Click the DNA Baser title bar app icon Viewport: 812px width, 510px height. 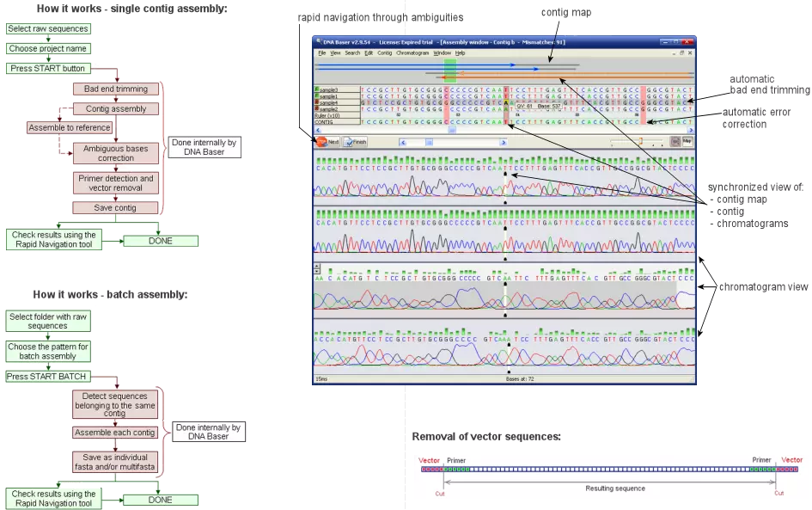click(x=319, y=42)
